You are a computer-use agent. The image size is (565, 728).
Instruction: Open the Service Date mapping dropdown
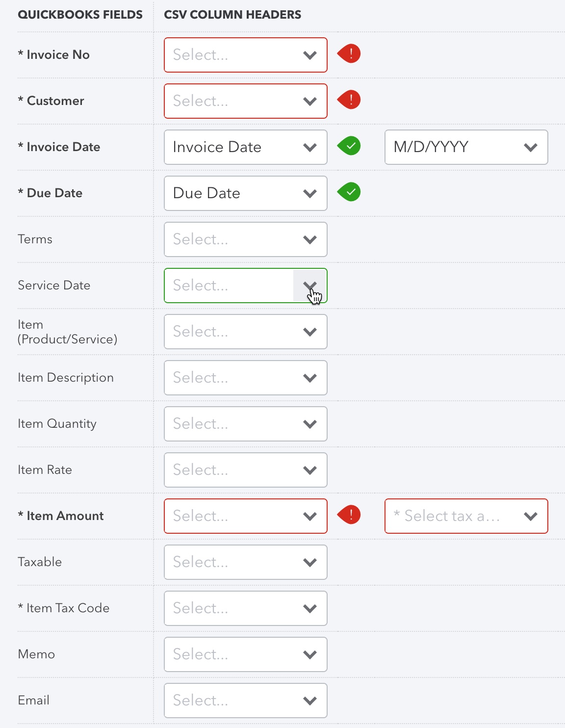(245, 285)
